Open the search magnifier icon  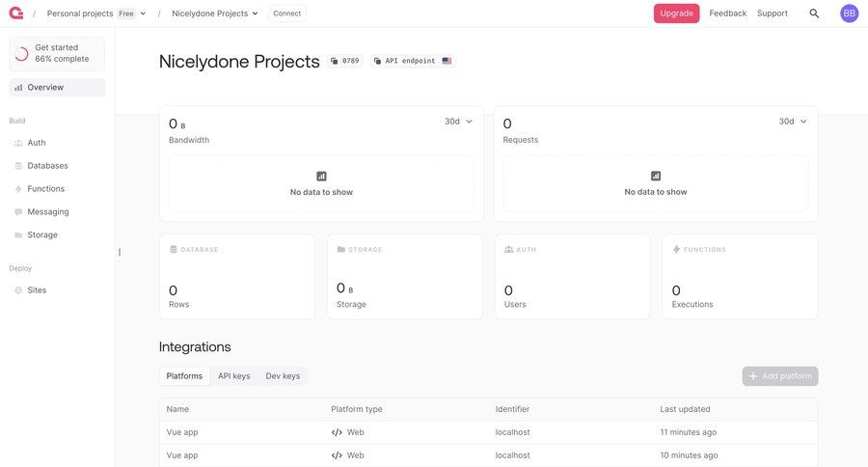(814, 14)
